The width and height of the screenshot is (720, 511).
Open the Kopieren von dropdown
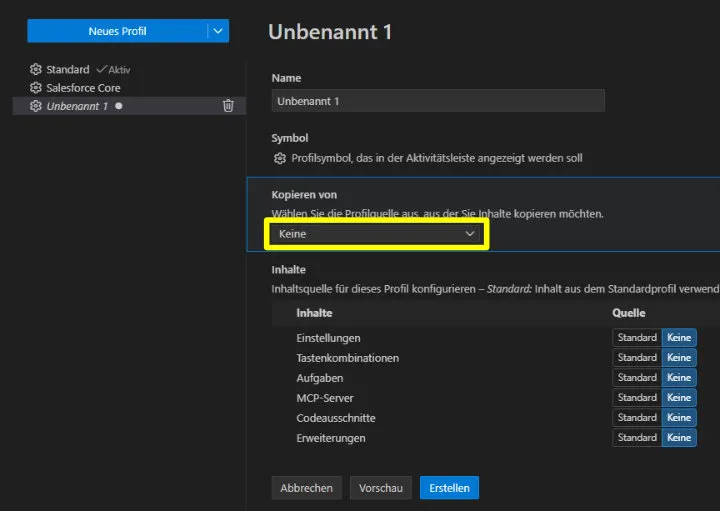coord(376,234)
